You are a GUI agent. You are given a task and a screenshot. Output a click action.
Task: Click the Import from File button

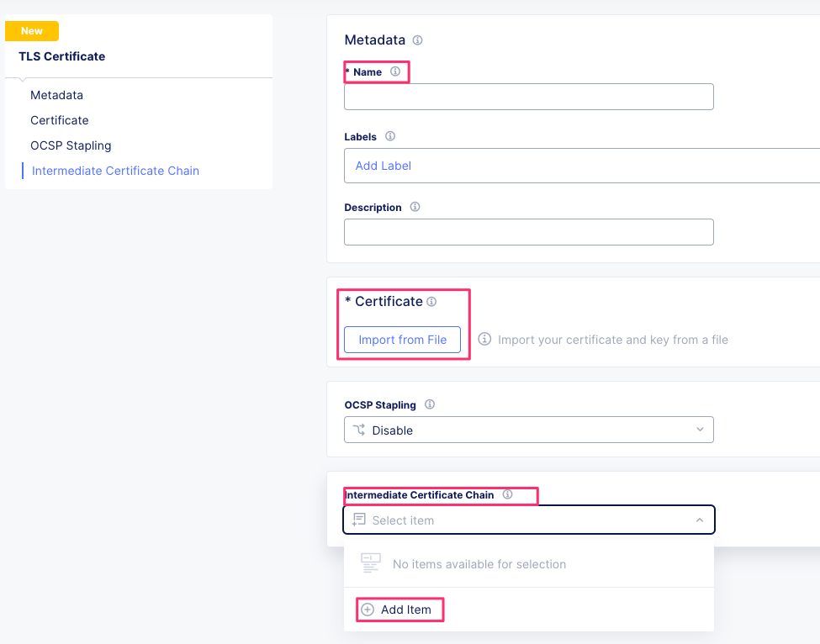402,340
